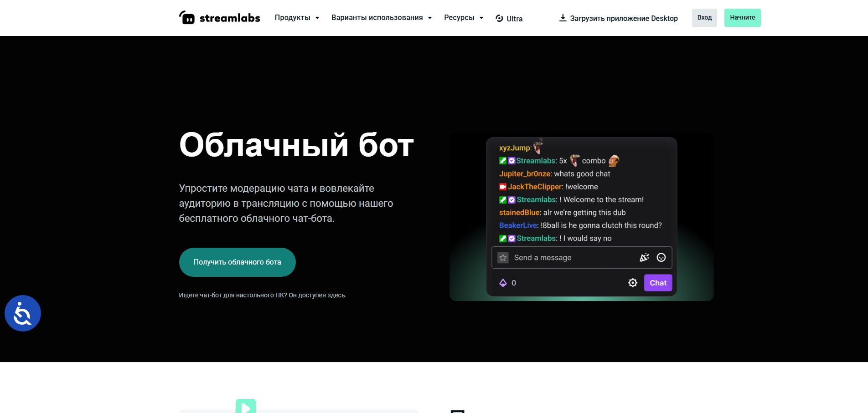Click the Ultra logo icon

500,18
